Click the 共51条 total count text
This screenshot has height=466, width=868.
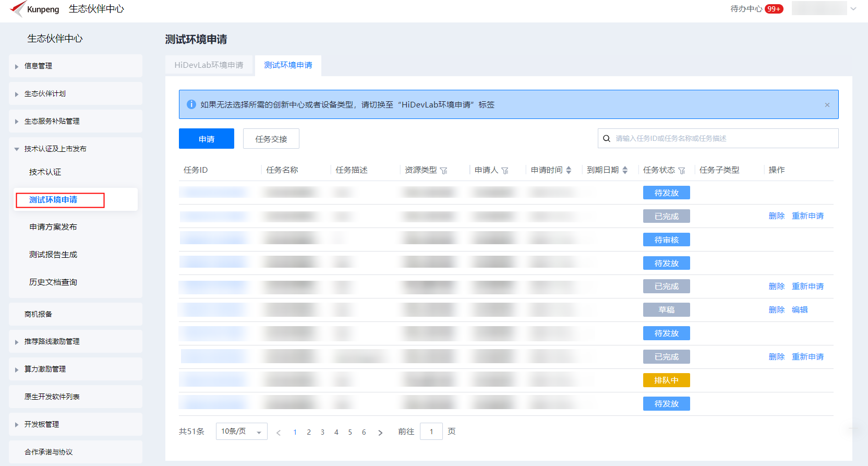point(191,432)
